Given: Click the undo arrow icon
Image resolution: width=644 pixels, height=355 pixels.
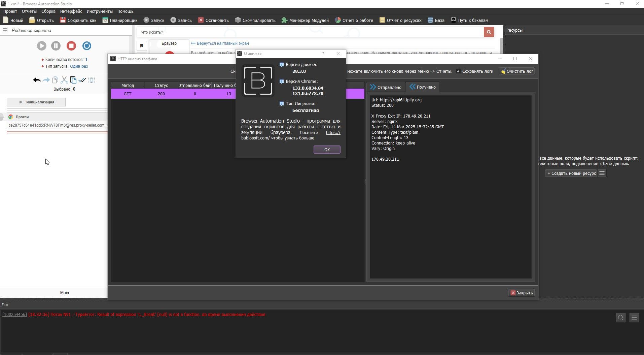Looking at the screenshot, I should tap(37, 80).
